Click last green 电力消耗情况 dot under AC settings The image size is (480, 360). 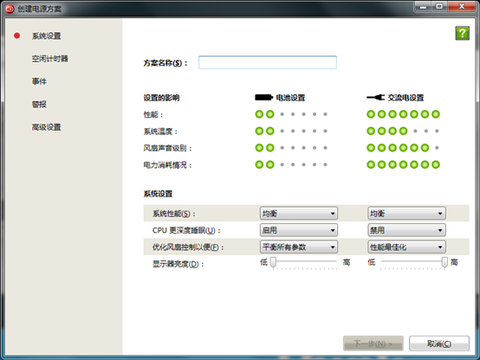point(436,165)
